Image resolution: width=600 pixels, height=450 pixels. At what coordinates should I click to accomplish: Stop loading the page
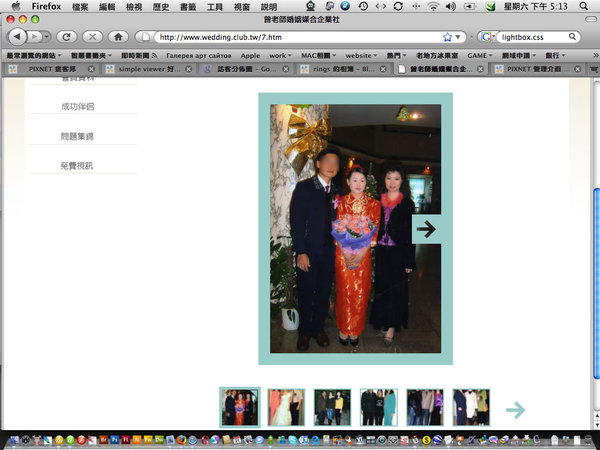pyautogui.click(x=92, y=37)
